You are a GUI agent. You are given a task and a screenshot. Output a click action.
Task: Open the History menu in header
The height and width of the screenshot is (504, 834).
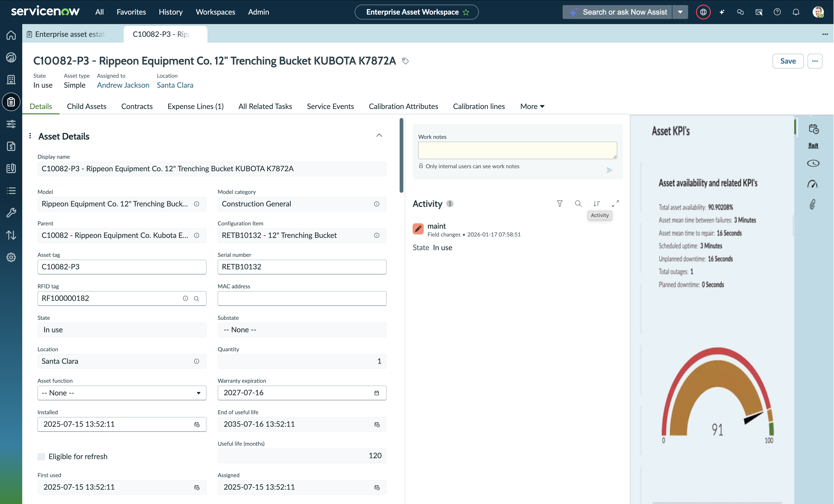coord(171,12)
